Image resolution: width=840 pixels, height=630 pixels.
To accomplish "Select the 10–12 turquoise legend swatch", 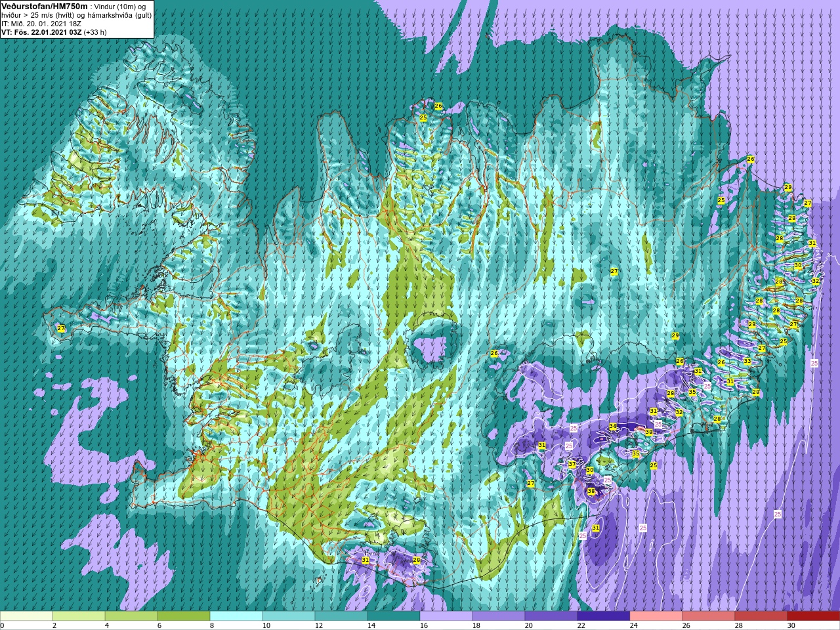I will tap(289, 616).
